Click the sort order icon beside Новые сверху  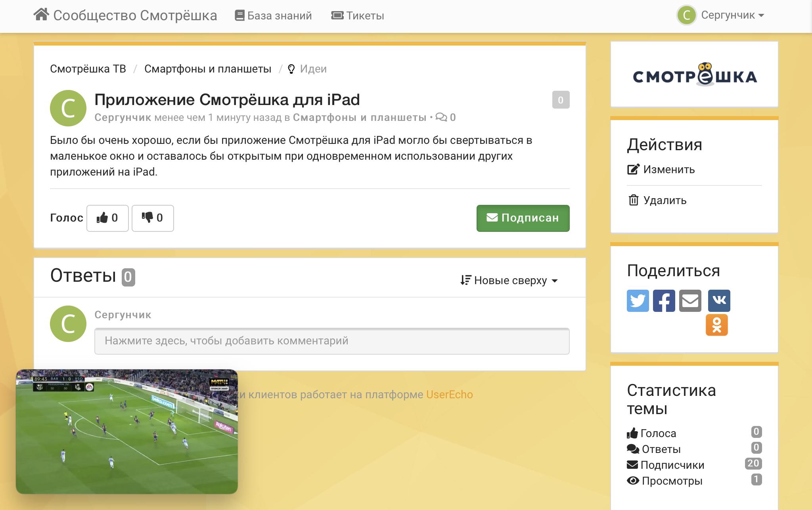[x=465, y=280]
